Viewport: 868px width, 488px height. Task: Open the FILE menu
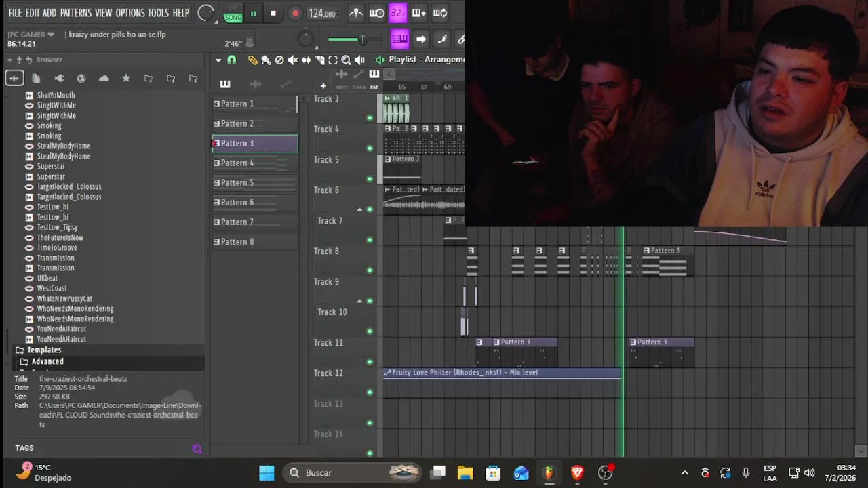click(x=15, y=13)
